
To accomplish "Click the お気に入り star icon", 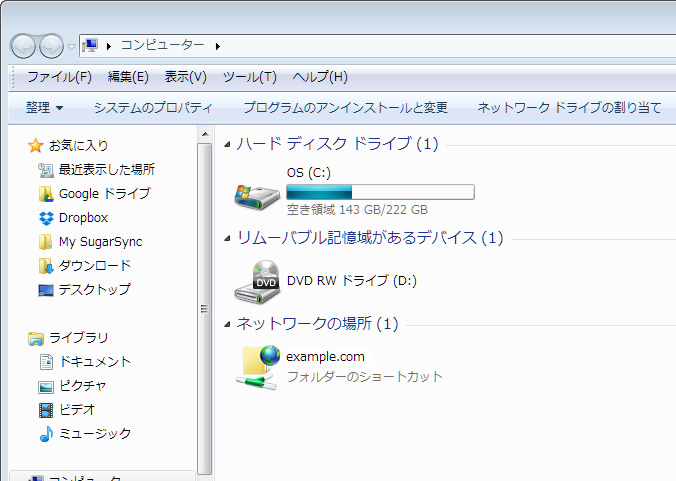I will pyautogui.click(x=35, y=146).
